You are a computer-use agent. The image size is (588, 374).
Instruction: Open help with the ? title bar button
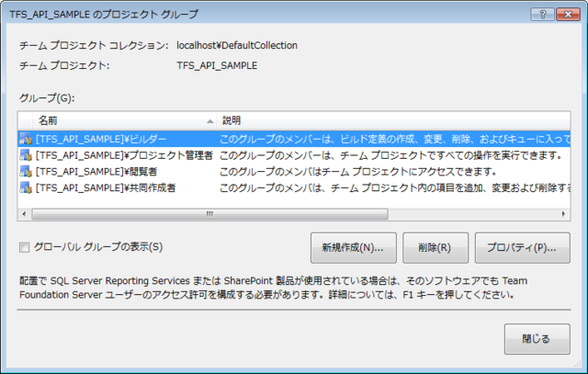pos(542,15)
